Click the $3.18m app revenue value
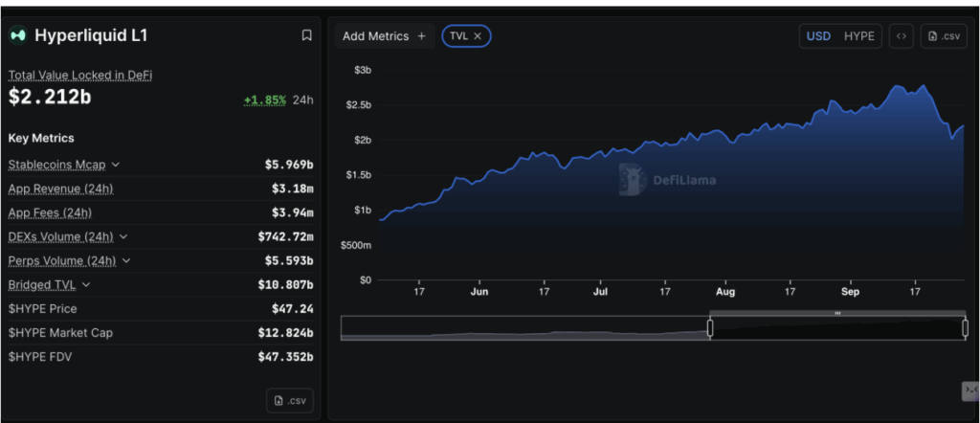Viewport: 980px width, 423px height. 293,189
